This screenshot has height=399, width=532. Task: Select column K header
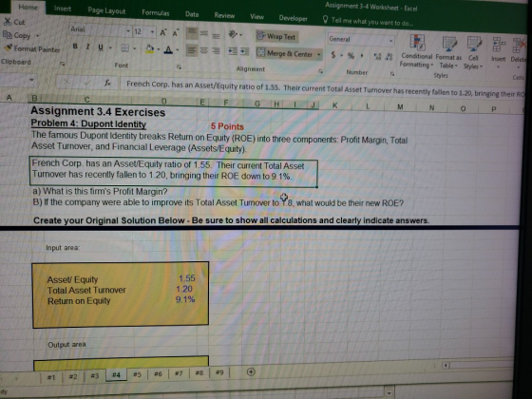tap(334, 105)
